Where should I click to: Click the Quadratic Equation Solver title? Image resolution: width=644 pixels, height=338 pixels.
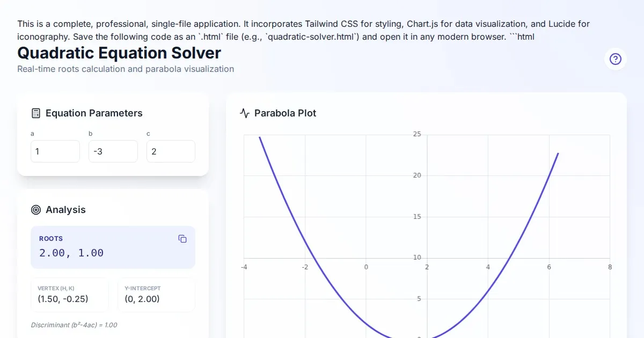coord(119,53)
